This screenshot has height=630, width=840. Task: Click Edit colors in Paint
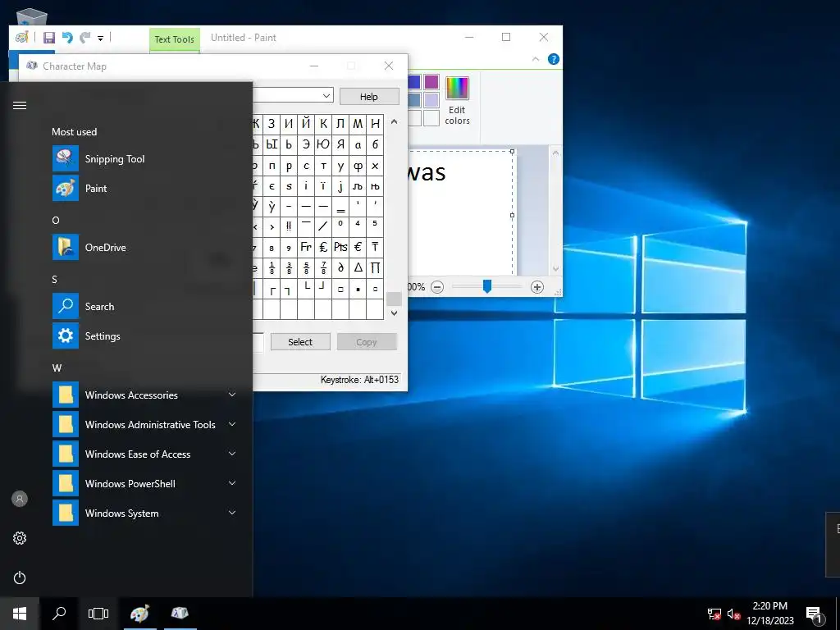457,102
